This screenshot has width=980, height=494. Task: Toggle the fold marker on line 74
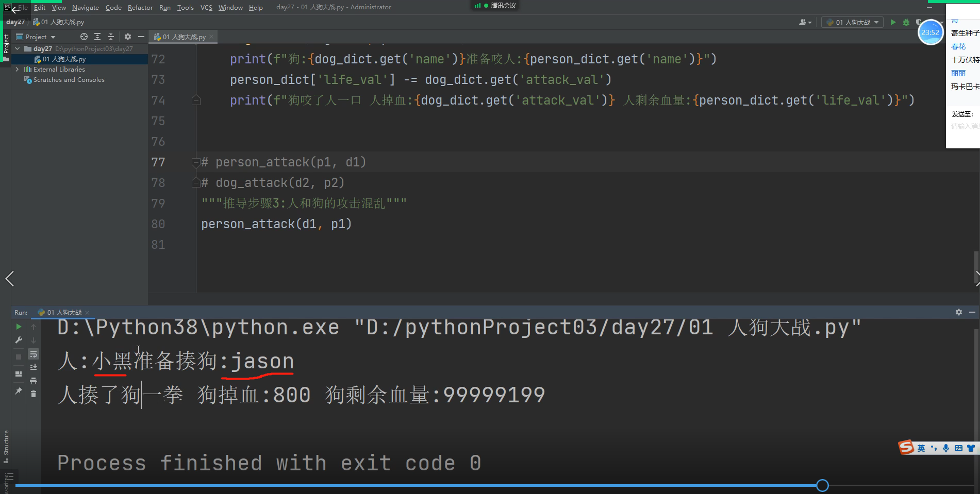click(x=195, y=100)
